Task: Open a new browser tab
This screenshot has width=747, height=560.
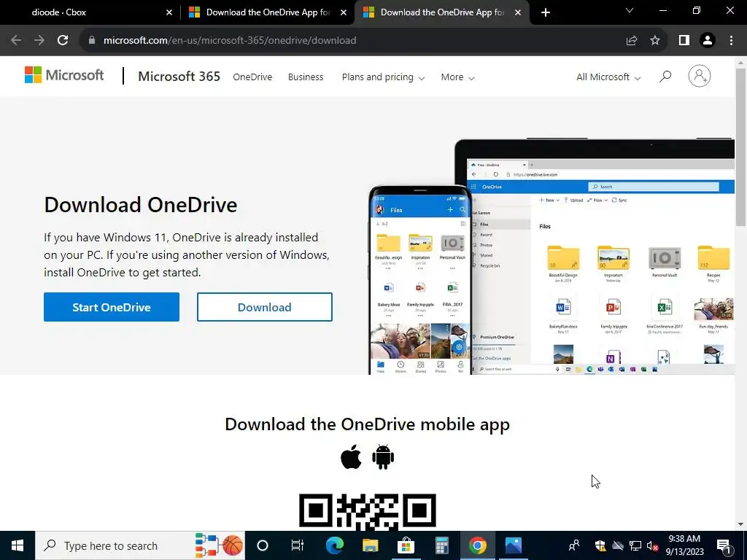Action: point(546,13)
